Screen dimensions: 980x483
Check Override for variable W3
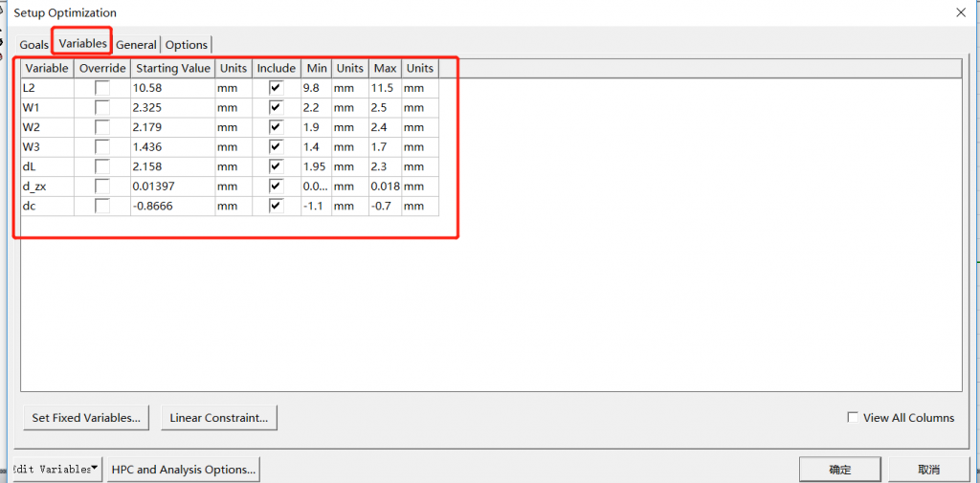click(x=101, y=147)
